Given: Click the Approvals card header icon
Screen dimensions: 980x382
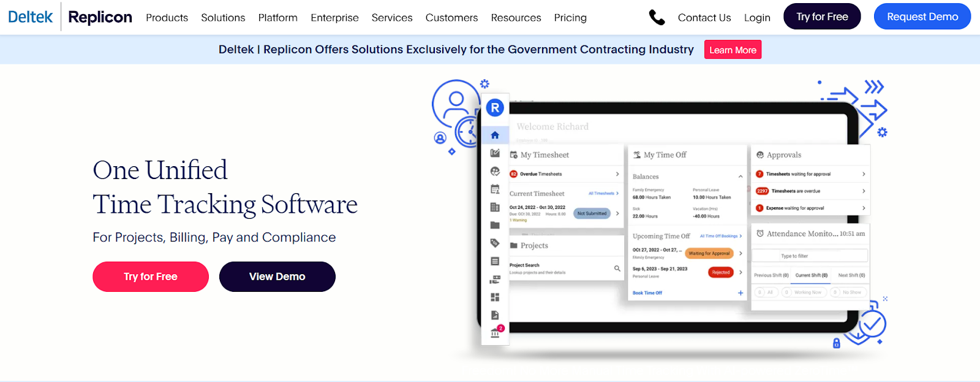Looking at the screenshot, I should [x=760, y=155].
